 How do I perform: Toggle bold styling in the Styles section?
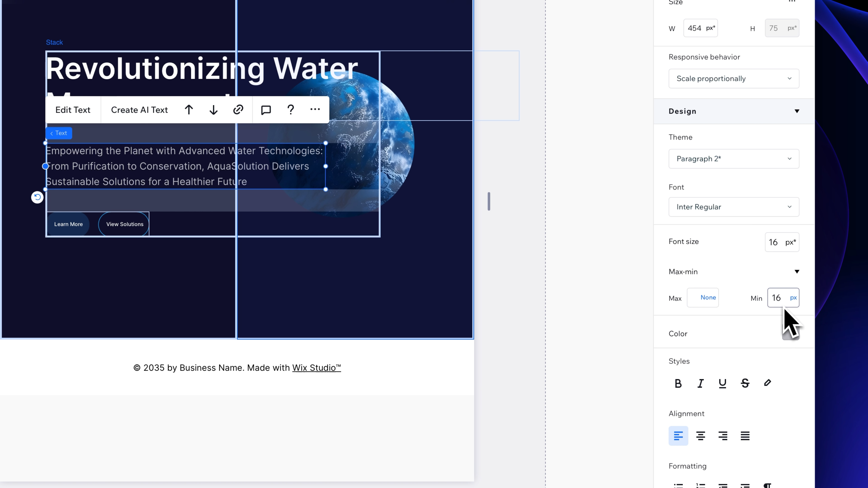coord(678,384)
